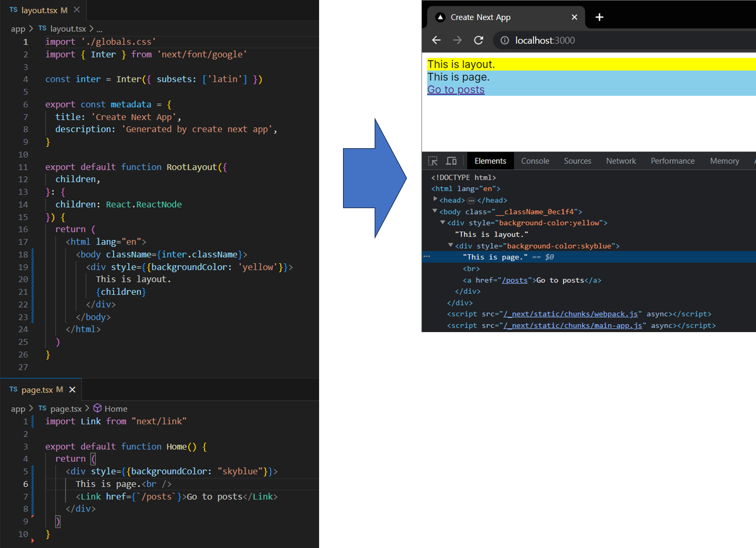756x548 pixels.
Task: Close the page.tsx editor tab
Action: [72, 390]
